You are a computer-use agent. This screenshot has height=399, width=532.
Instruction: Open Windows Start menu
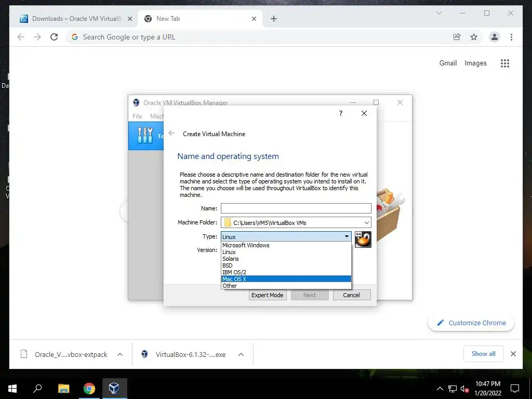(12, 389)
